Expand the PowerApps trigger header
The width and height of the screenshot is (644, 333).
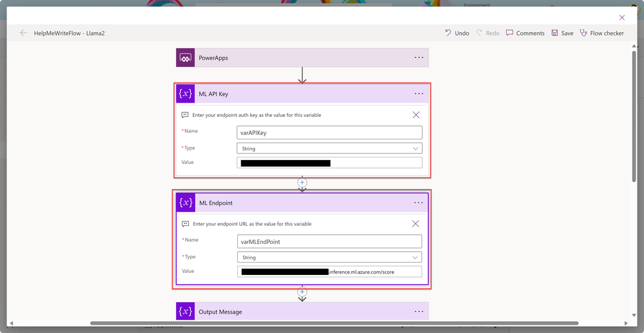[302, 57]
